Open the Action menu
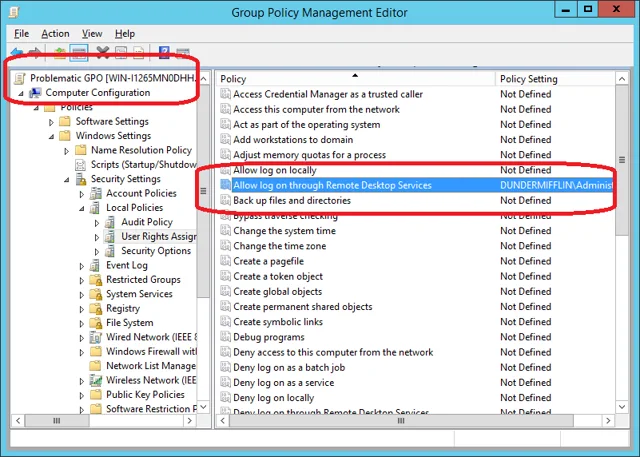This screenshot has height=457, width=640. tap(55, 34)
